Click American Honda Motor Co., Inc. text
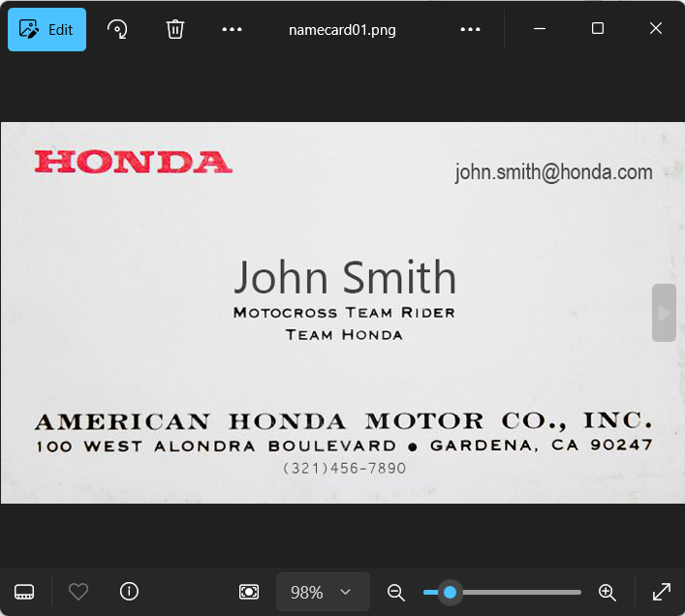 click(343, 421)
